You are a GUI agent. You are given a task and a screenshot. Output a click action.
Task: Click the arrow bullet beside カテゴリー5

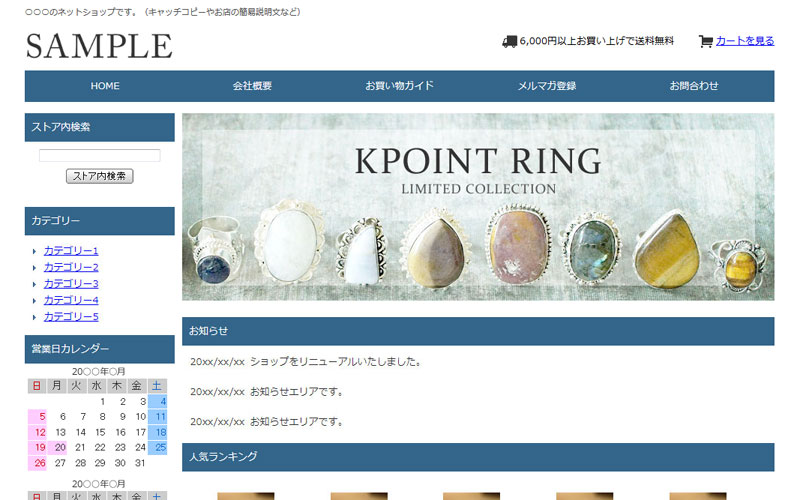34,317
